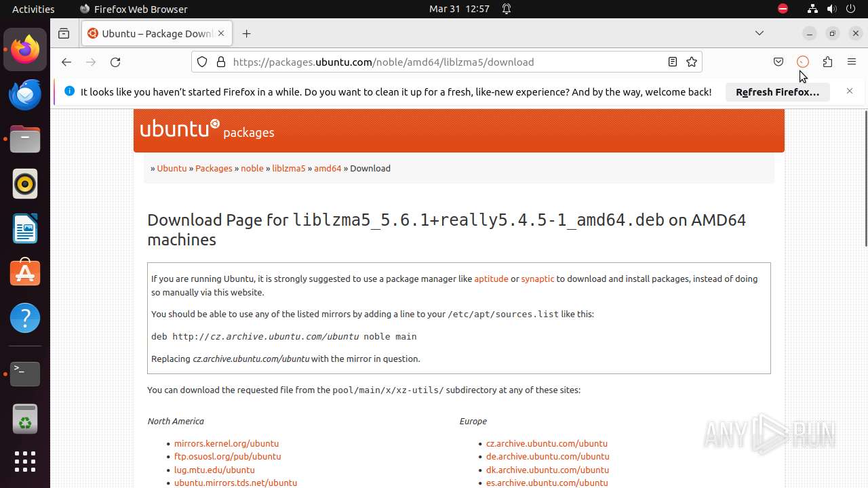Click tracking protection shield icon

click(x=202, y=62)
